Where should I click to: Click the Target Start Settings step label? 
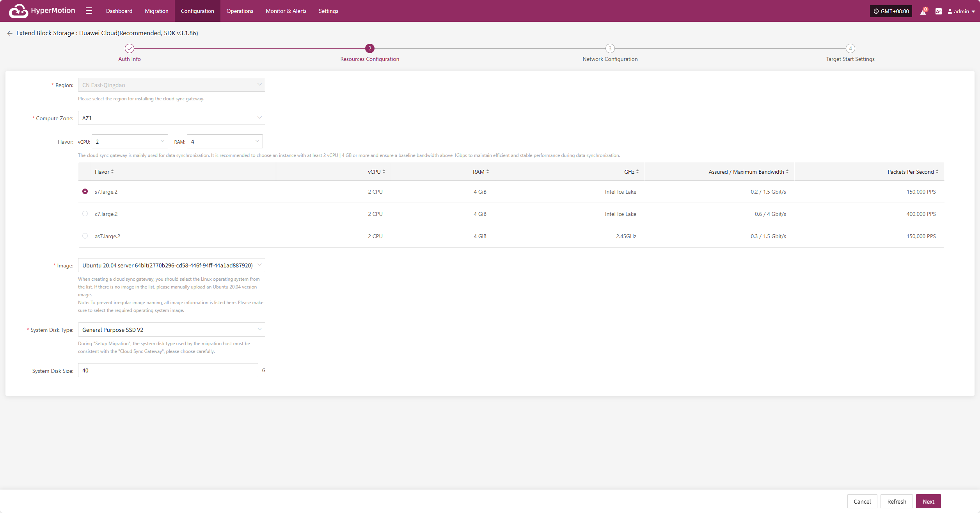(x=850, y=59)
